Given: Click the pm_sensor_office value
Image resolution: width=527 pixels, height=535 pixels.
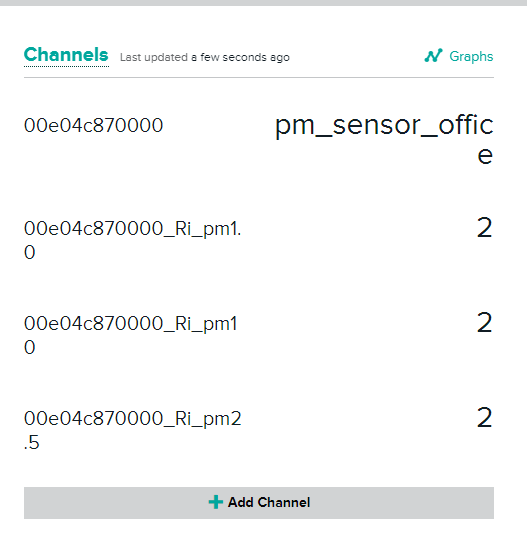Looking at the screenshot, I should click(x=384, y=140).
